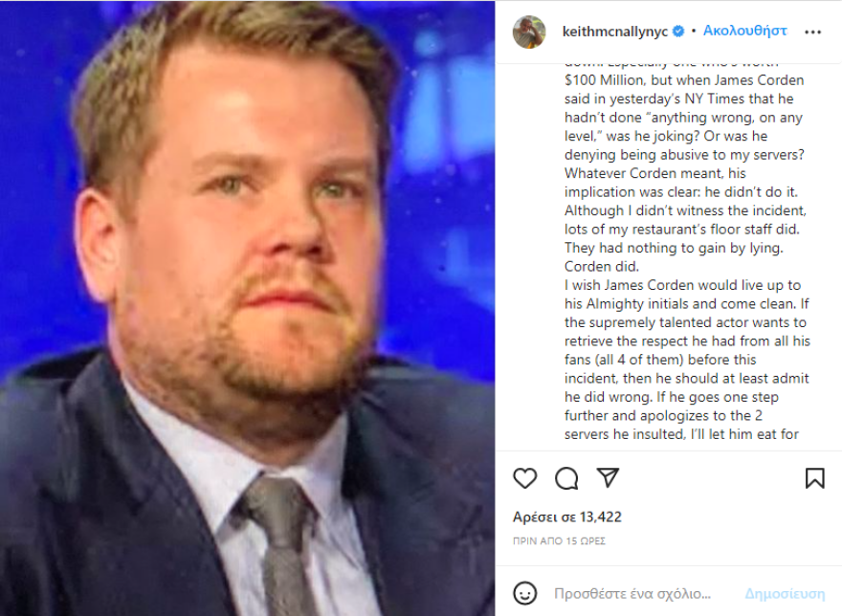The height and width of the screenshot is (616, 842).
Task: Open the keithmcnallynyc profile avatar
Action: (x=529, y=32)
